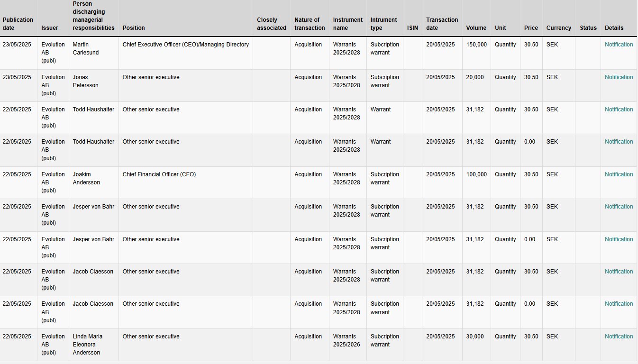This screenshot has width=638, height=364.
Task: Open the Notification link for Jonas Petersson
Action: point(619,77)
